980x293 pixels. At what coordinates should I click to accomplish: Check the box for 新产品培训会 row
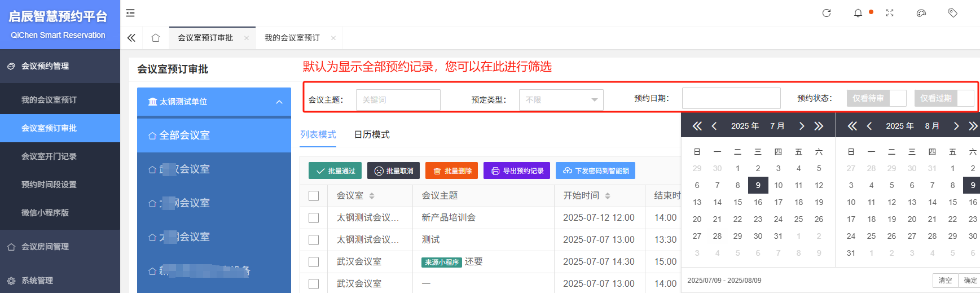pyautogui.click(x=314, y=218)
